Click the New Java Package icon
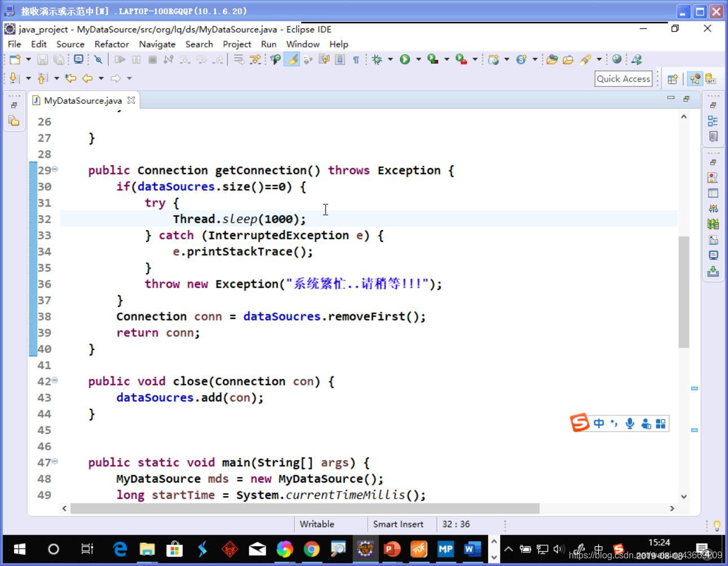Screen dimensions: 728x566 494,59
